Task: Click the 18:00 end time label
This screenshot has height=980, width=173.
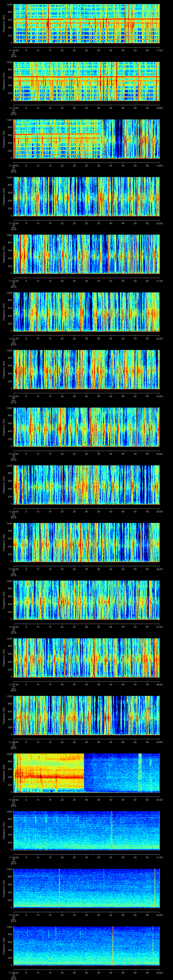Action: (159, 108)
